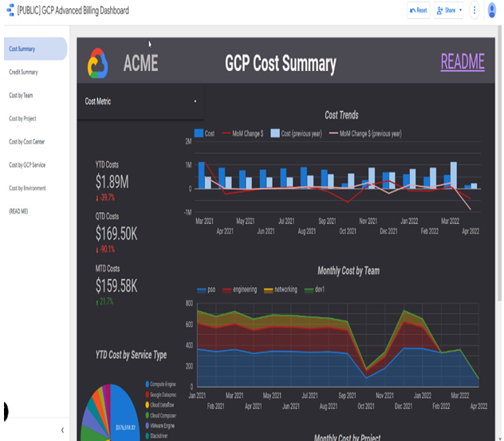The width and height of the screenshot is (504, 441).
Task: Open the three-dot more options menu
Action: point(474,10)
